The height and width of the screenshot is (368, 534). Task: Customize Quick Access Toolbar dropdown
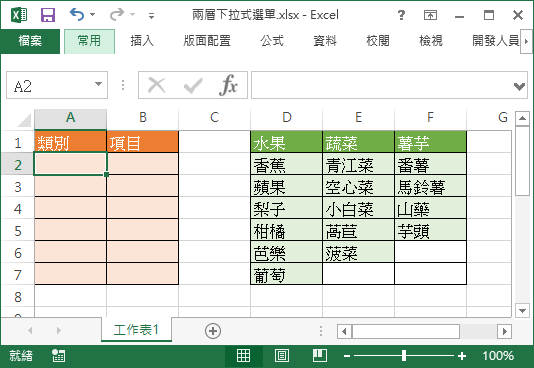[152, 15]
